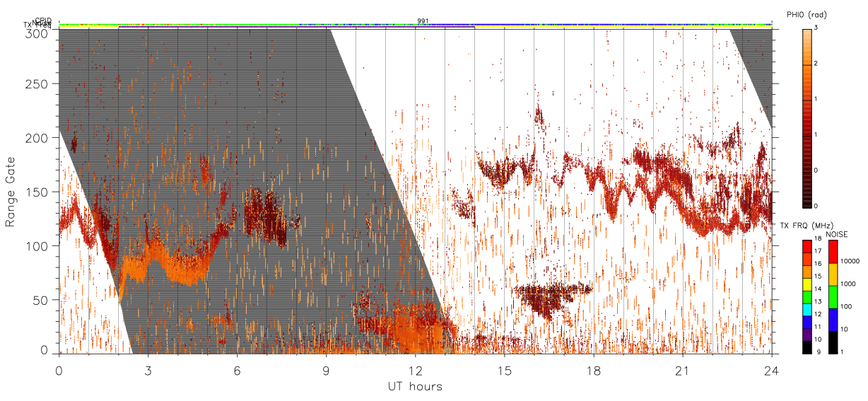
Task: Click the '300' tick label on the Range Gate axis
Action: pos(36,33)
